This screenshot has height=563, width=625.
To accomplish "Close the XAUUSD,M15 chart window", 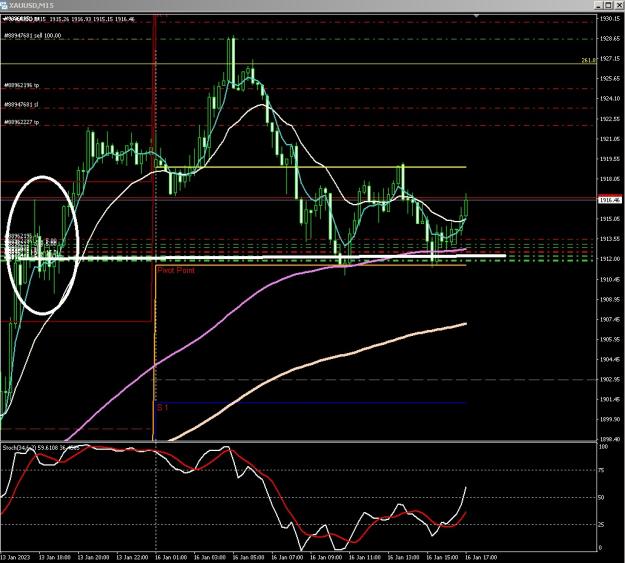I will tap(617, 5).
